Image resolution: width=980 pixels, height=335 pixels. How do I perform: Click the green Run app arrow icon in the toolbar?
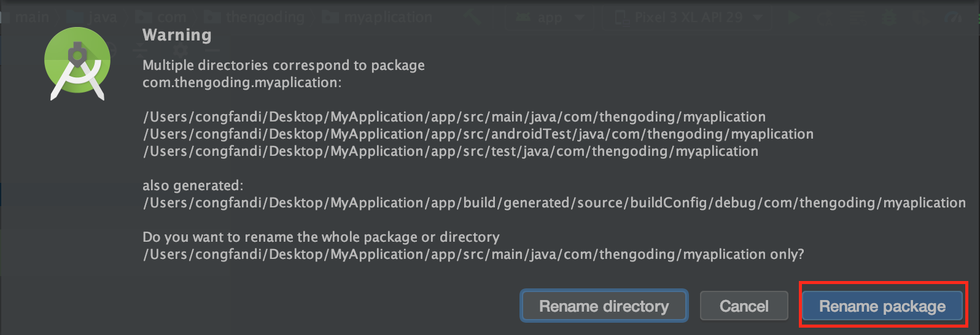click(x=793, y=17)
